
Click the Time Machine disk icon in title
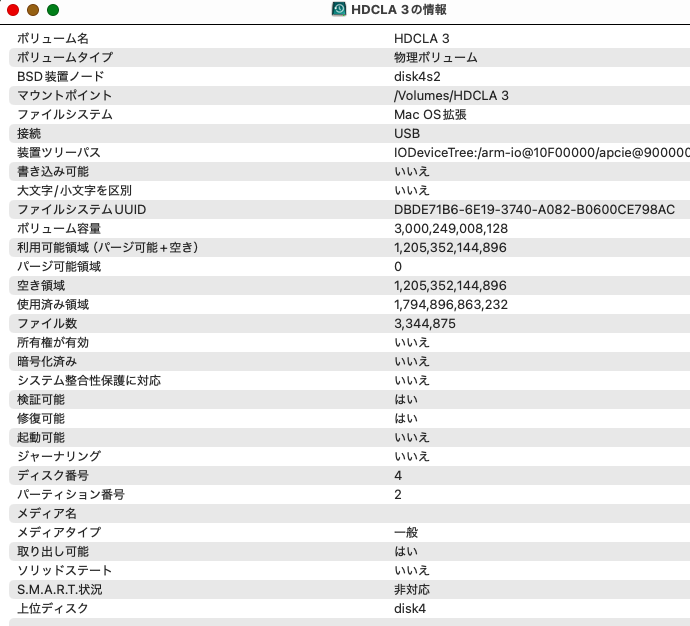coord(339,9)
